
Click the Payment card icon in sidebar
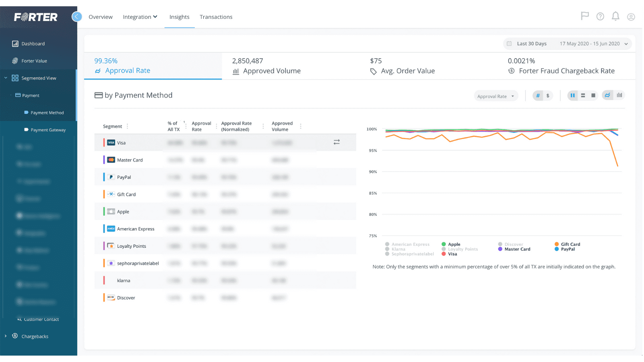coord(18,95)
